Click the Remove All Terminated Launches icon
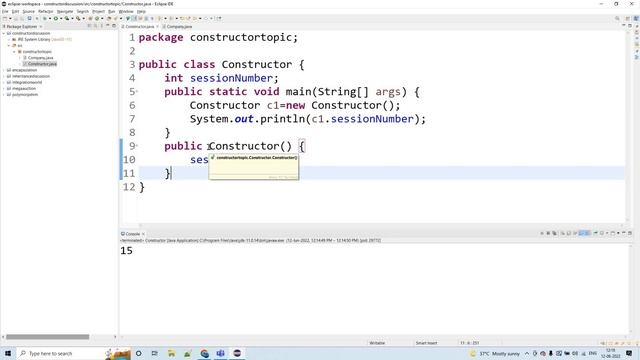640x360 pixels. [554, 233]
